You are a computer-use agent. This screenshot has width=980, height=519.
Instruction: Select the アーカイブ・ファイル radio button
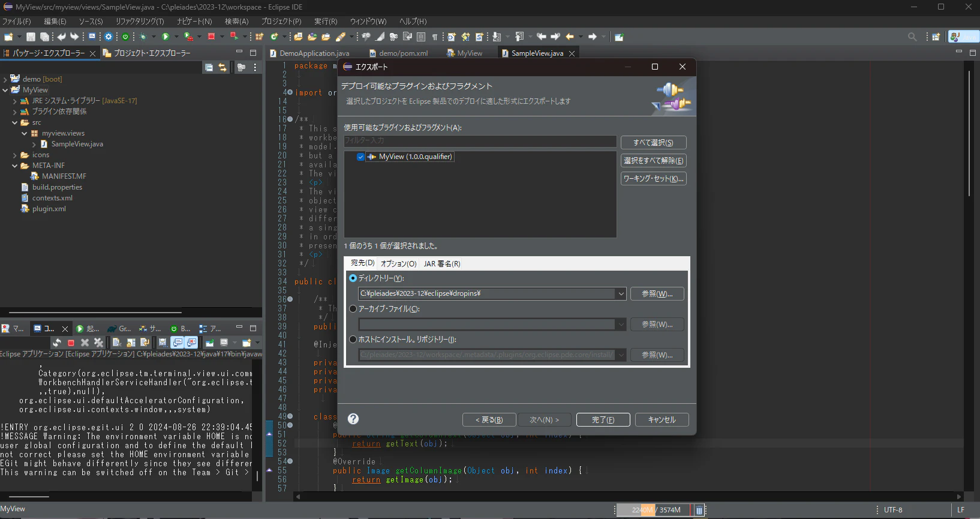tap(353, 308)
